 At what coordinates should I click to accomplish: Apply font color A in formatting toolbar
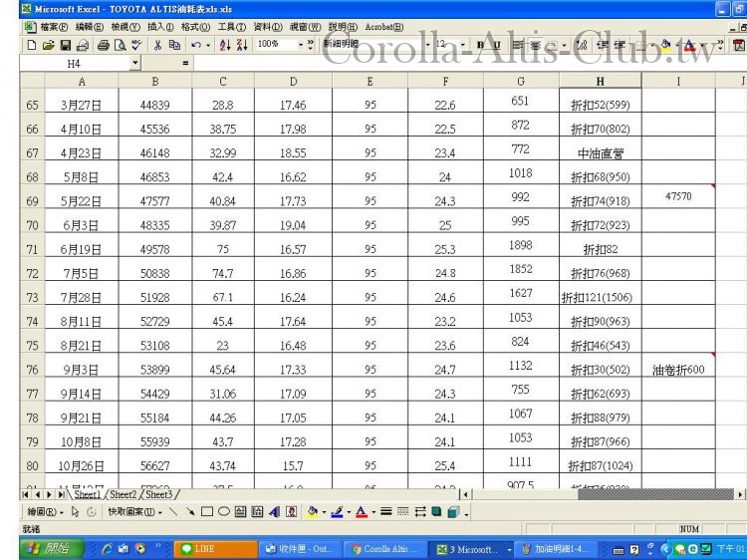click(x=689, y=45)
